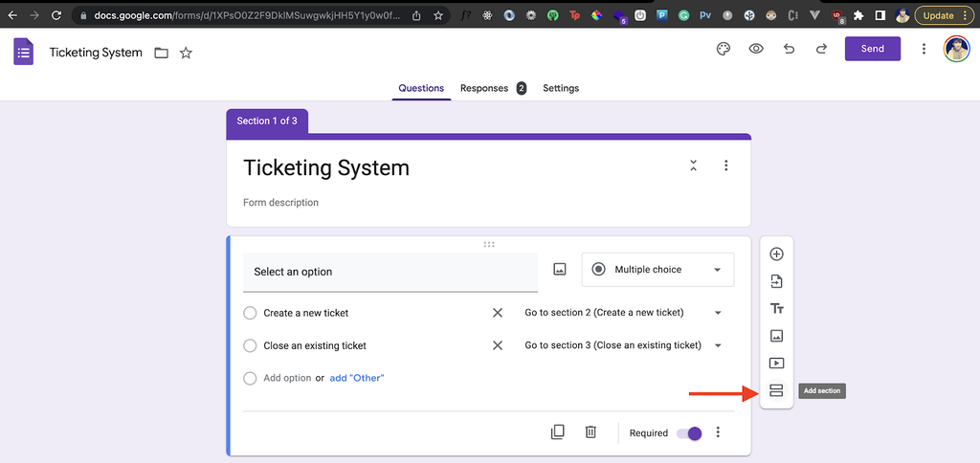Click the Add video icon
This screenshot has width=980, height=463.
[x=776, y=363]
